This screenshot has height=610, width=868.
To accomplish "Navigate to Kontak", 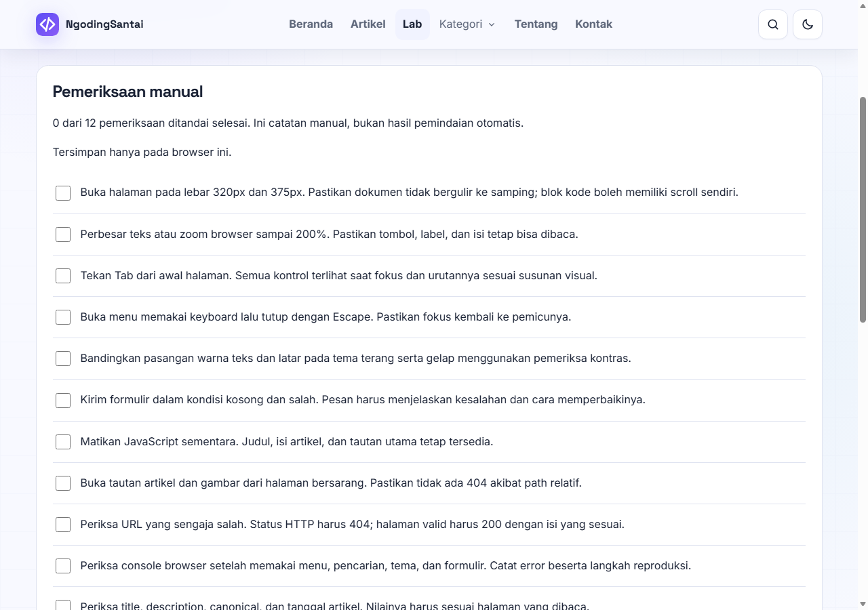I will [x=593, y=24].
